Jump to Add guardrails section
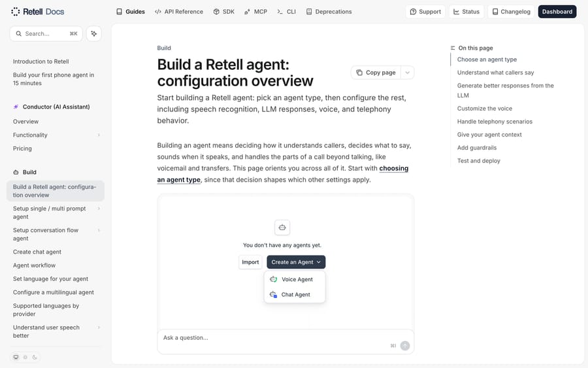Image resolution: width=588 pixels, height=368 pixels. coord(477,148)
